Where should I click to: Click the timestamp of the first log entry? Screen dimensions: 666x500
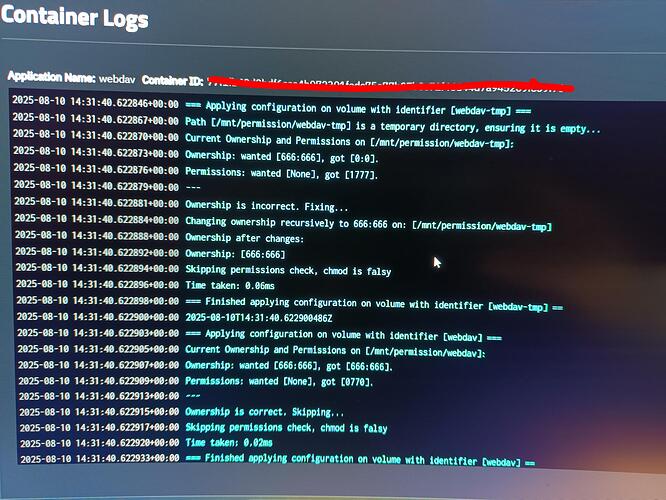pyautogui.click(x=95, y=104)
